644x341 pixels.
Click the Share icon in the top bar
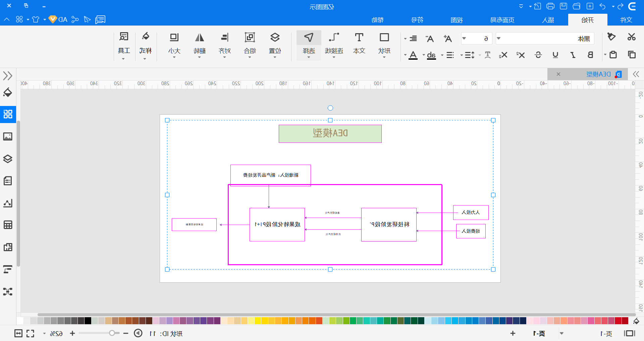click(75, 19)
